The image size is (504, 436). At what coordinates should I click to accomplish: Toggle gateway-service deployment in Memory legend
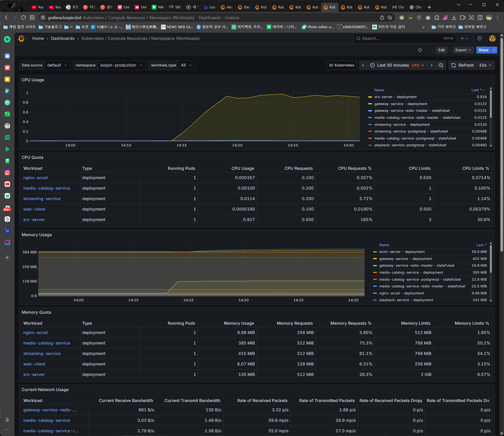[406, 259]
